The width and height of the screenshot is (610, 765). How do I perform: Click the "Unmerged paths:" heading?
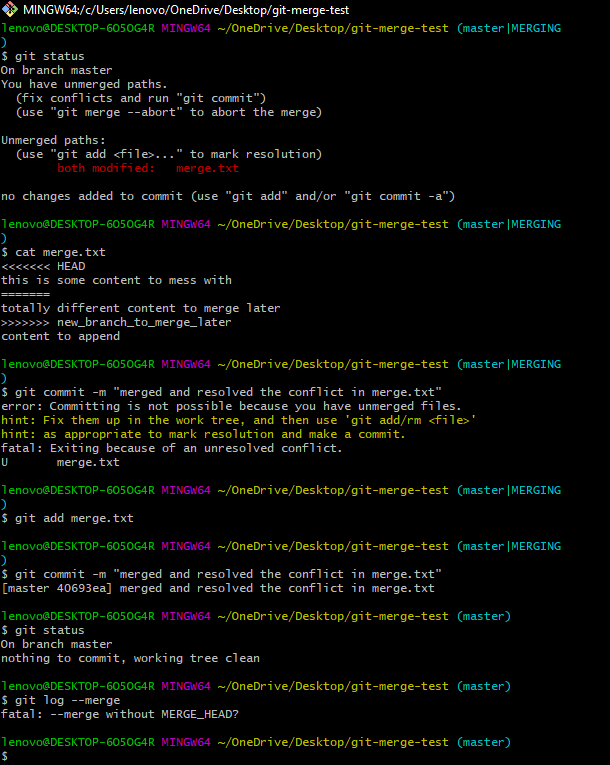[53, 140]
